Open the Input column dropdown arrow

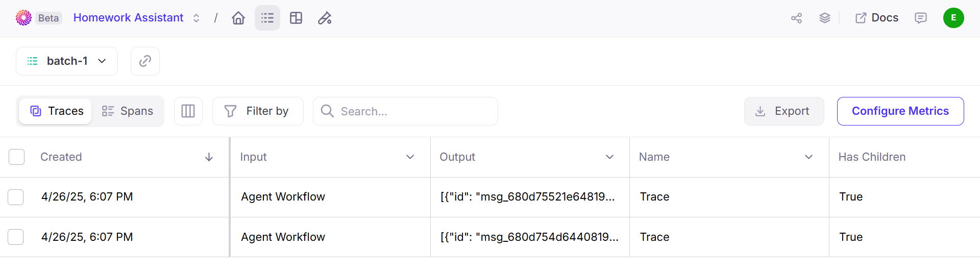(x=410, y=157)
